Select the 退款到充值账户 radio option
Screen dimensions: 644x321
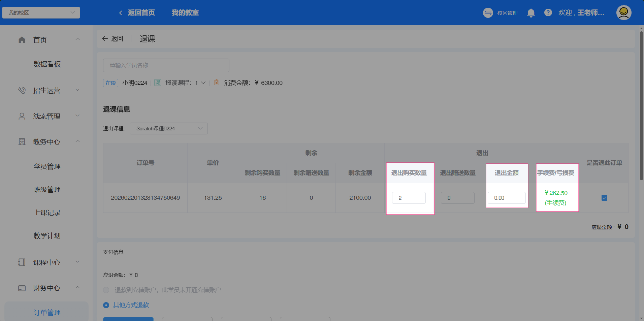106,290
